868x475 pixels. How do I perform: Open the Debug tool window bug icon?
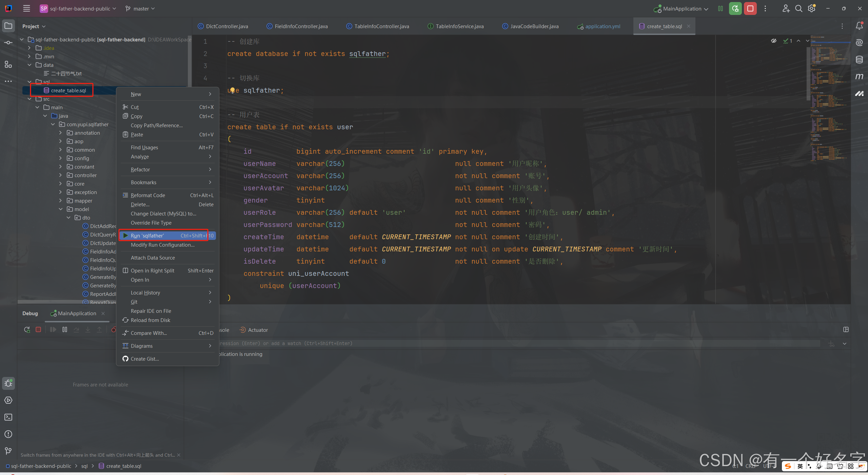click(x=8, y=383)
